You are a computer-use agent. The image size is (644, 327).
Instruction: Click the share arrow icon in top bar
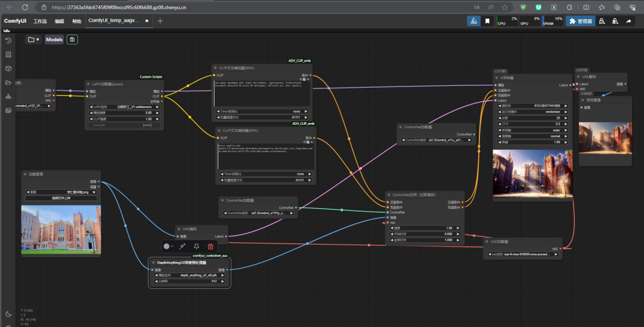(628, 21)
